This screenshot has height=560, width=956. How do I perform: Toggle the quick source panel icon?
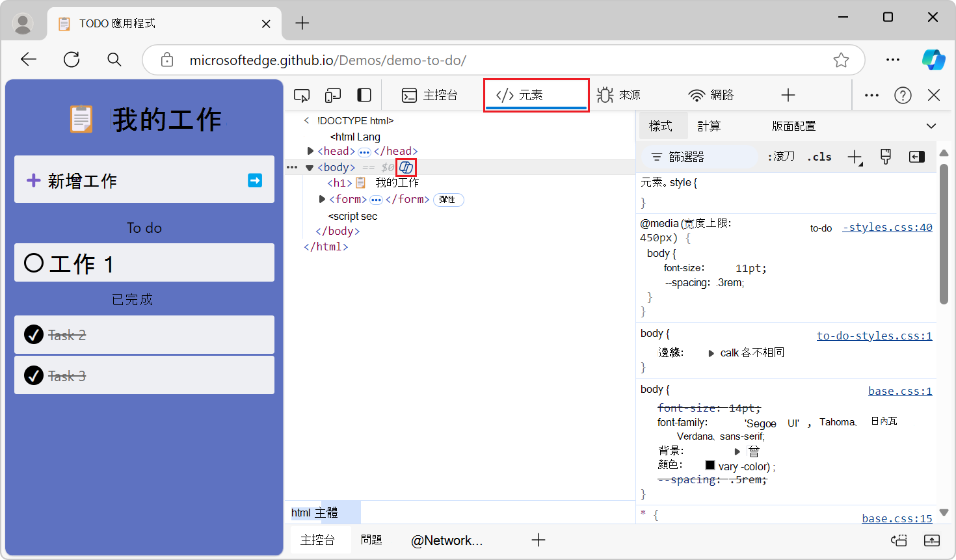click(x=917, y=157)
